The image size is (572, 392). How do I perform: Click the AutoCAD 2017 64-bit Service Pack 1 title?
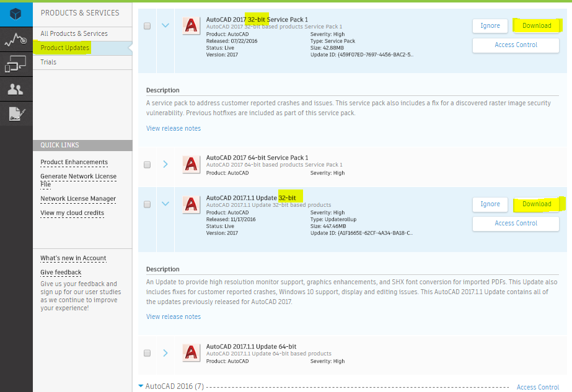257,157
